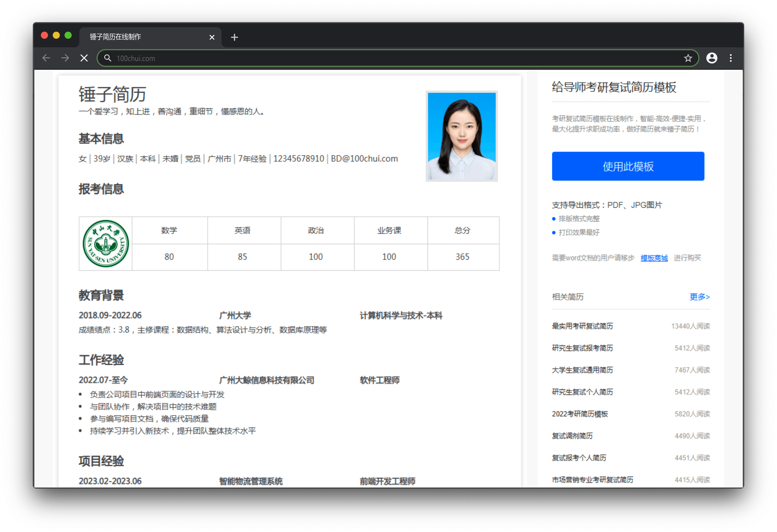
Task: Click the 100chui.com address field
Action: tap(398, 58)
